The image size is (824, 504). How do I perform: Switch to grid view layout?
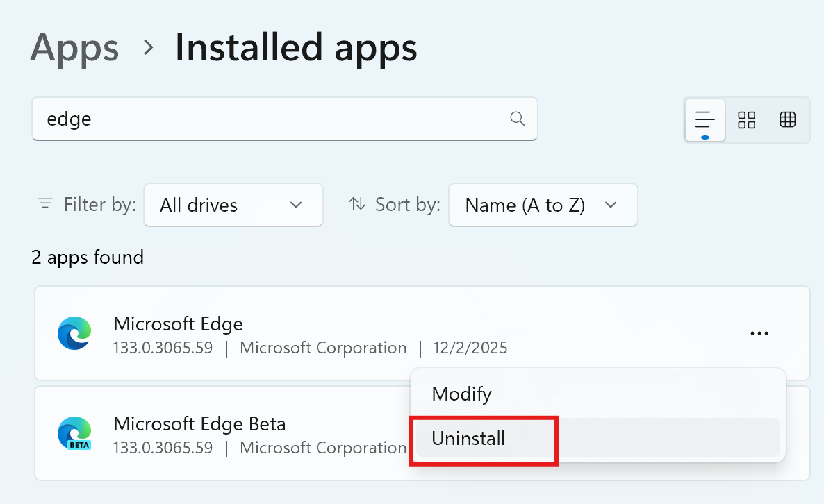tap(747, 120)
